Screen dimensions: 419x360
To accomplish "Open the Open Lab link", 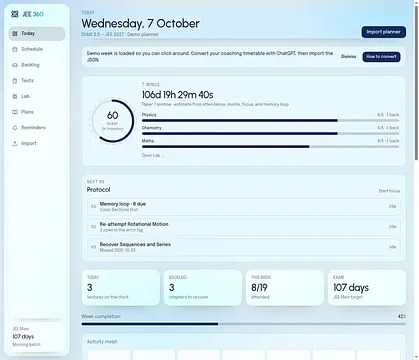I will (x=153, y=155).
